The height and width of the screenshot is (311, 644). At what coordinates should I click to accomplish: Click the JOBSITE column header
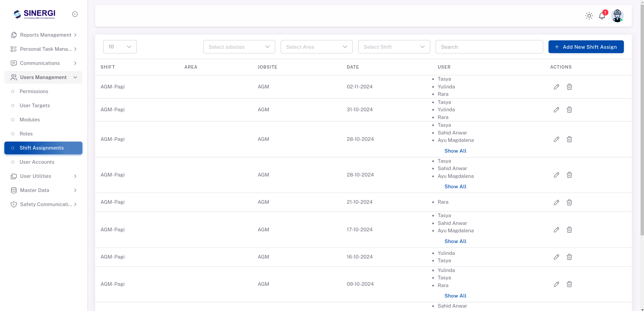(x=267, y=67)
